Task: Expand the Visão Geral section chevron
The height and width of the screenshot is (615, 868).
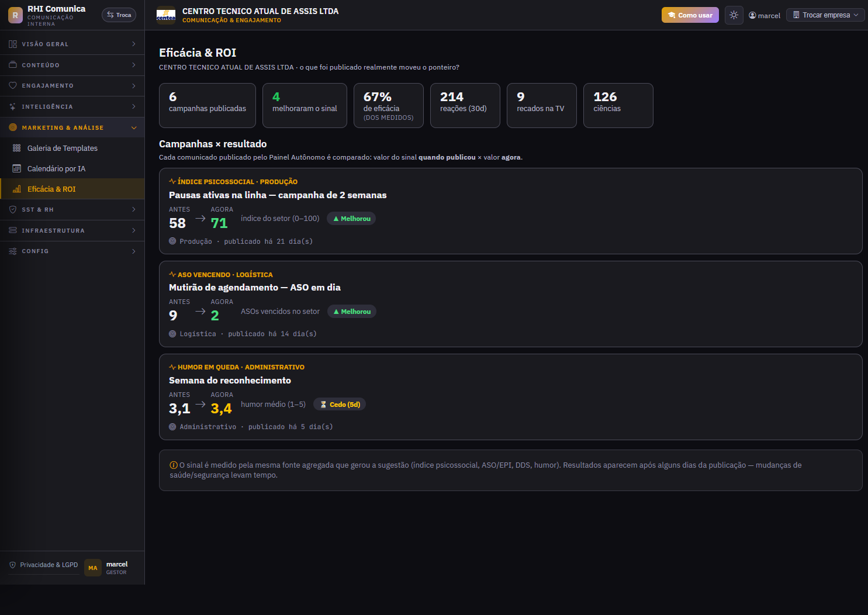Action: tap(134, 44)
